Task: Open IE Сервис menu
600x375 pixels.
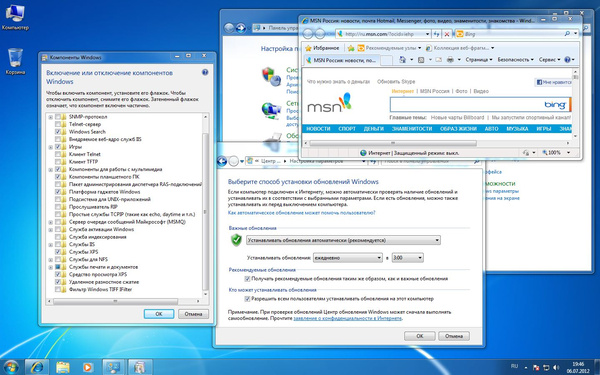Action: click(549, 60)
